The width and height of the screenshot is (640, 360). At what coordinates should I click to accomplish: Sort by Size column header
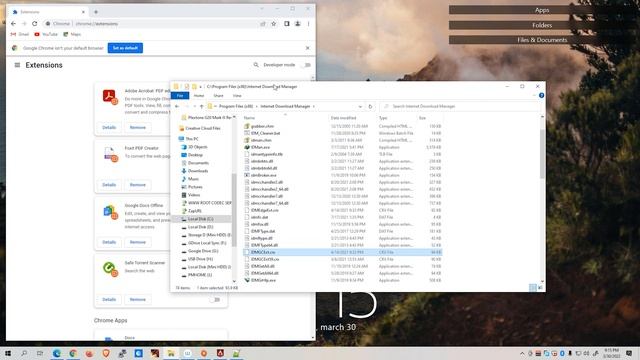click(x=422, y=118)
